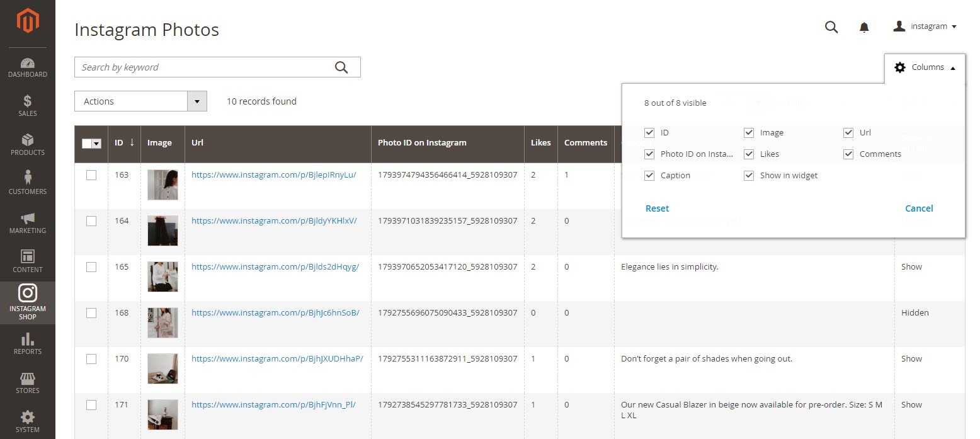Click the Magento logo icon
Viewport: 980px width, 439px height.
28,21
